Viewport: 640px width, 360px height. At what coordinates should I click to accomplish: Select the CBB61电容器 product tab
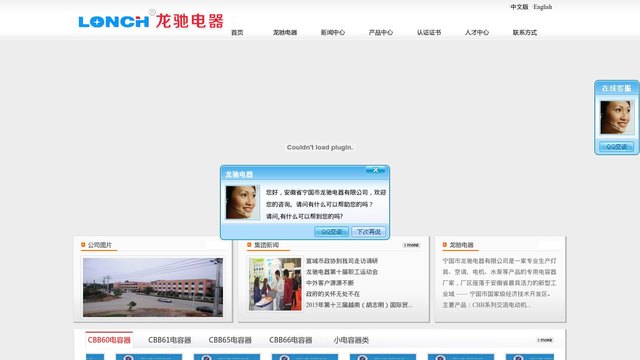tap(169, 340)
